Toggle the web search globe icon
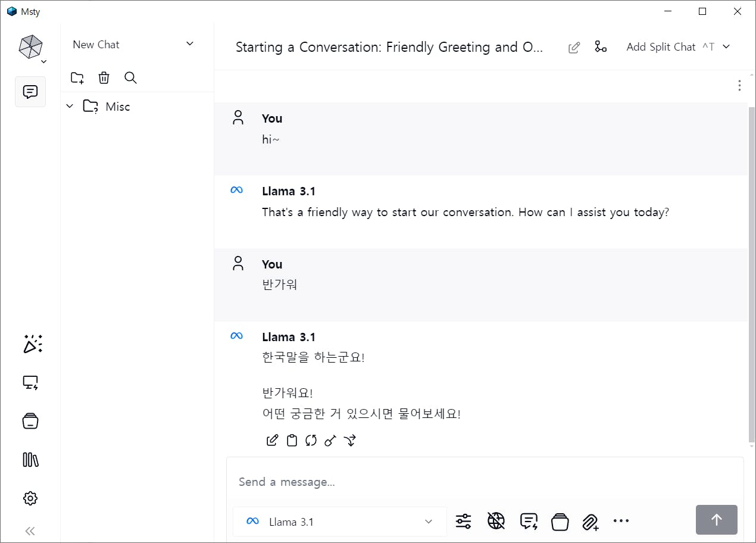Image resolution: width=756 pixels, height=543 pixels. point(496,522)
